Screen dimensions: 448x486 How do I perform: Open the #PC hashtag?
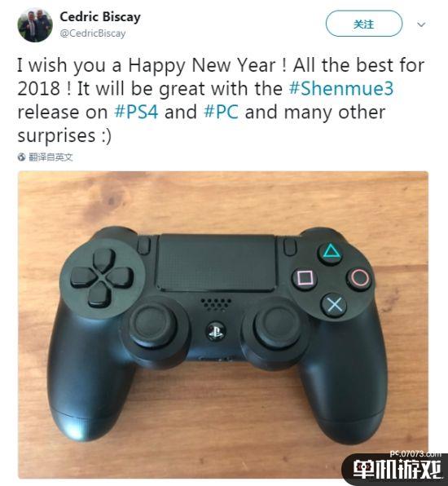point(221,112)
